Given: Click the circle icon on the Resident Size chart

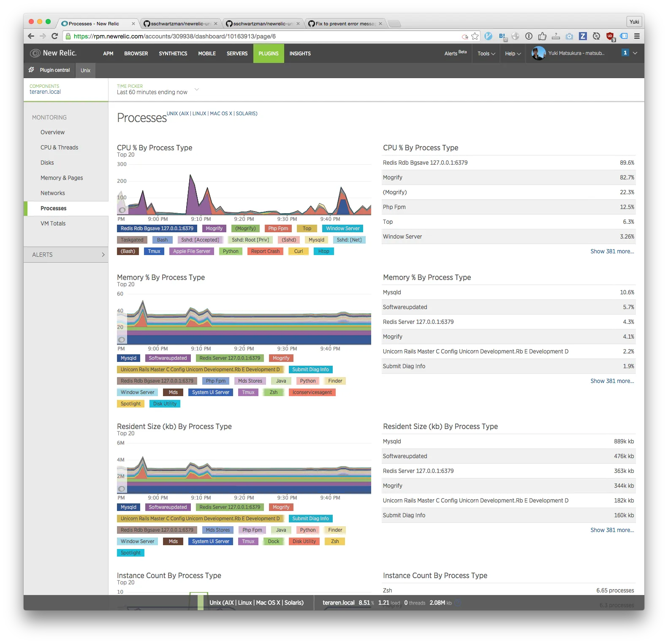Looking at the screenshot, I should pyautogui.click(x=122, y=489).
